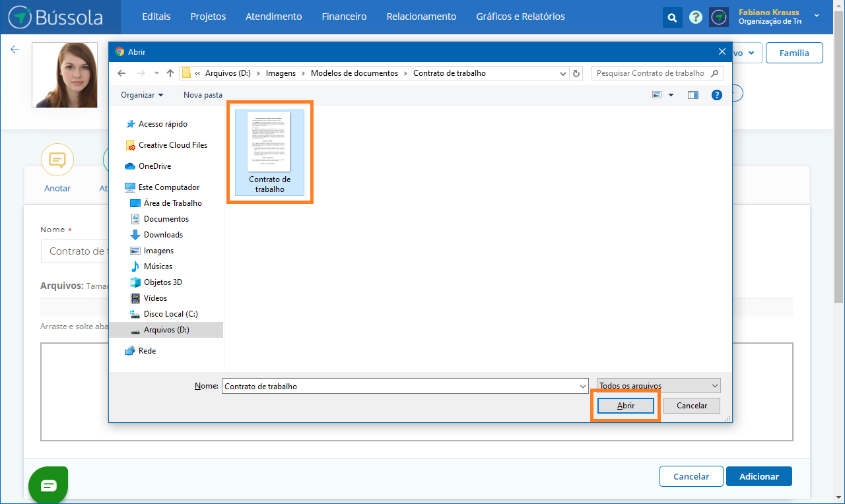Image resolution: width=845 pixels, height=504 pixels.
Task: Go up one folder level in dialog
Action: tap(170, 73)
